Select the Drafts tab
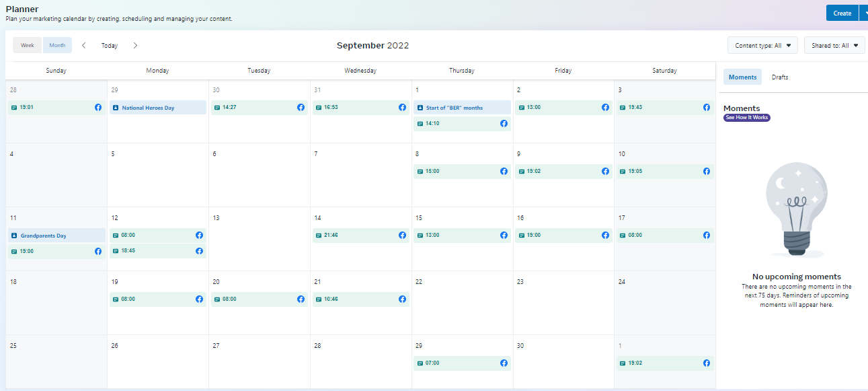The width and height of the screenshot is (868, 391). click(x=780, y=77)
